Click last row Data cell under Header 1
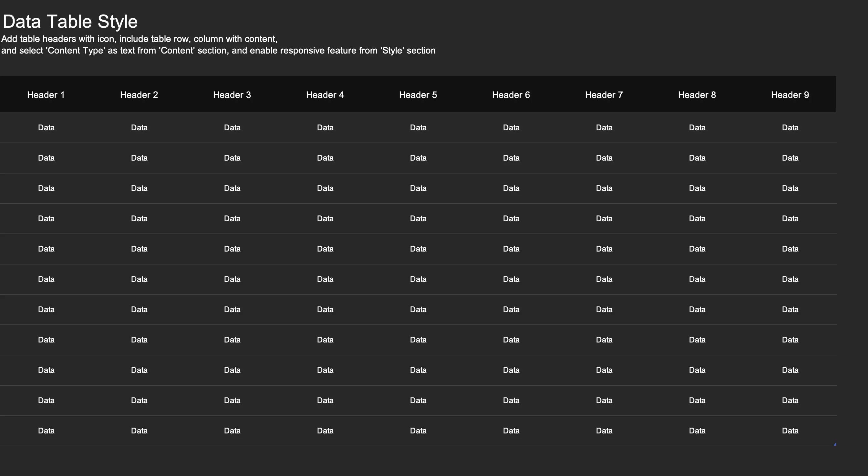 coord(46,431)
